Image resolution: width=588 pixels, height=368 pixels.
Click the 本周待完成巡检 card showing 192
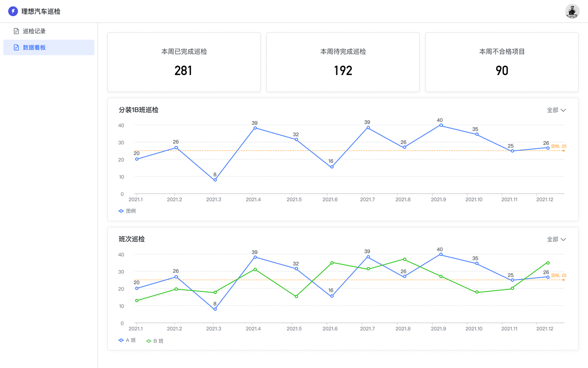pos(343,62)
